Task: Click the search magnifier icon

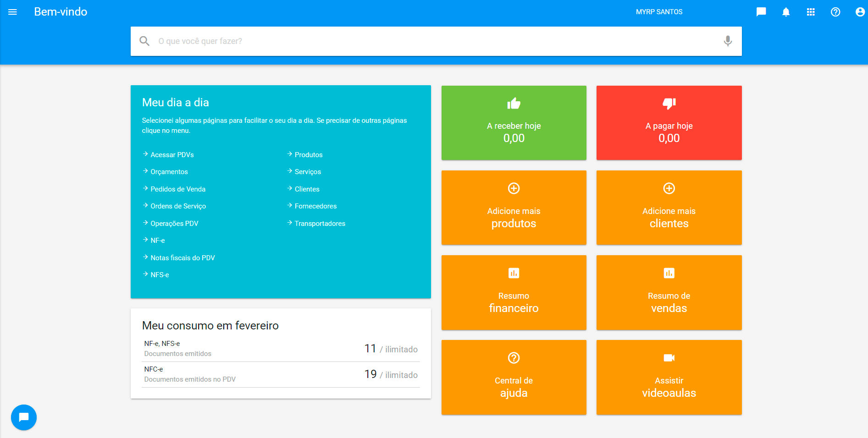Action: [x=144, y=41]
